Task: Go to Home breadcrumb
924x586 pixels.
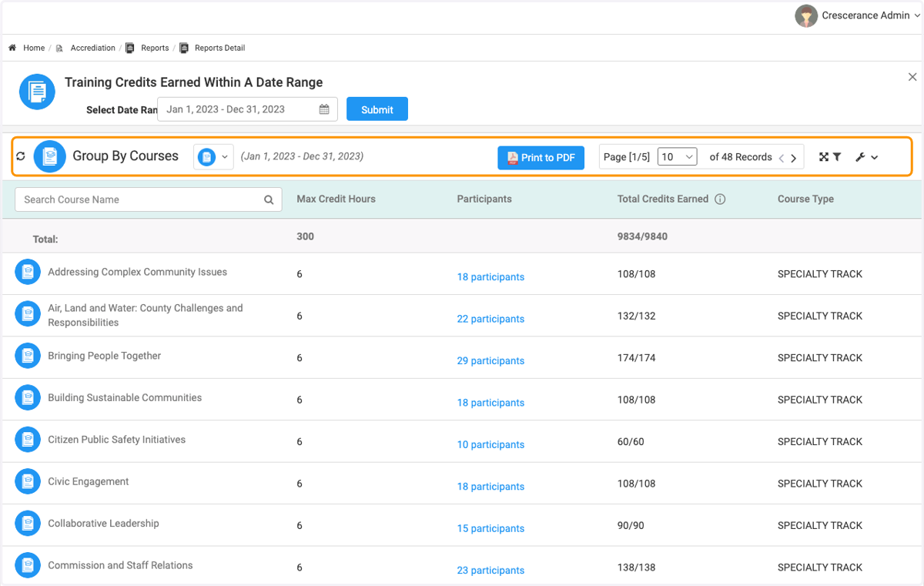Action: coord(34,48)
